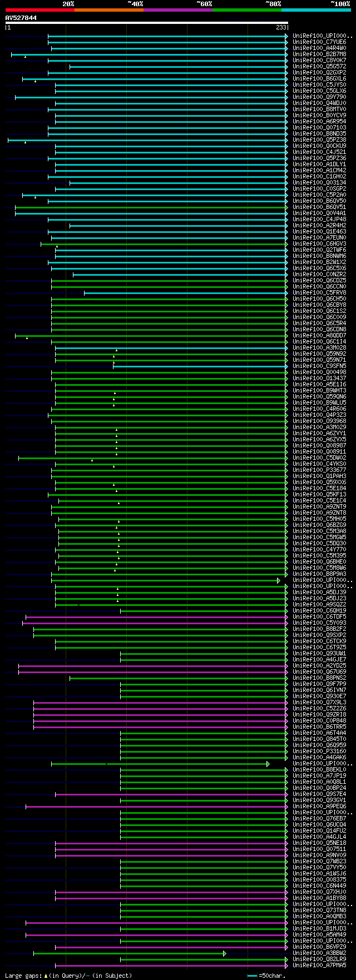Open hit UniRef100_Q82LR9
Image resolution: width=356 pixels, height=980 pixels.
pos(319,959)
